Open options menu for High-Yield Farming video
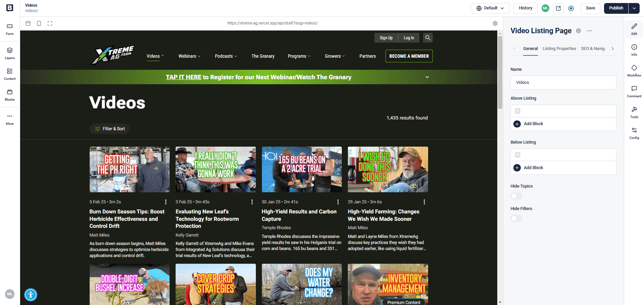 click(424, 202)
